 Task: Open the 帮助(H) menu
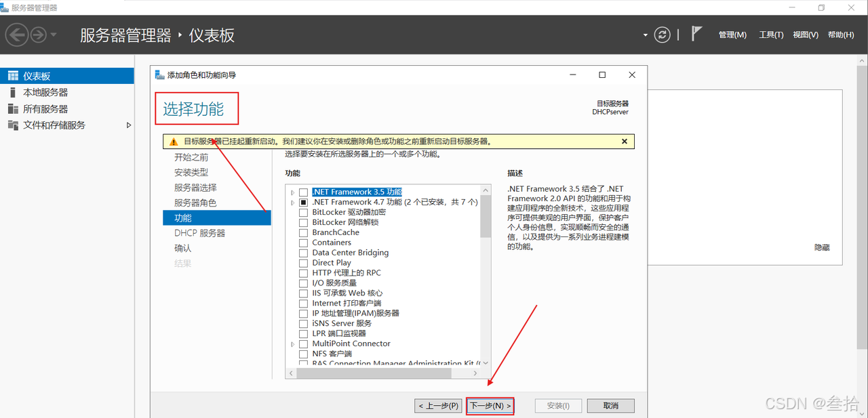(841, 35)
